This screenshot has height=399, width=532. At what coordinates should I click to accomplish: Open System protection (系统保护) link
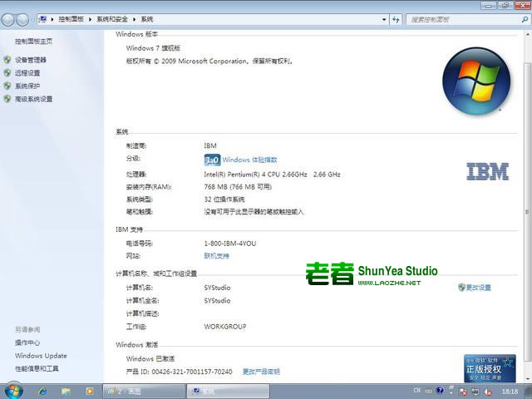tap(27, 86)
